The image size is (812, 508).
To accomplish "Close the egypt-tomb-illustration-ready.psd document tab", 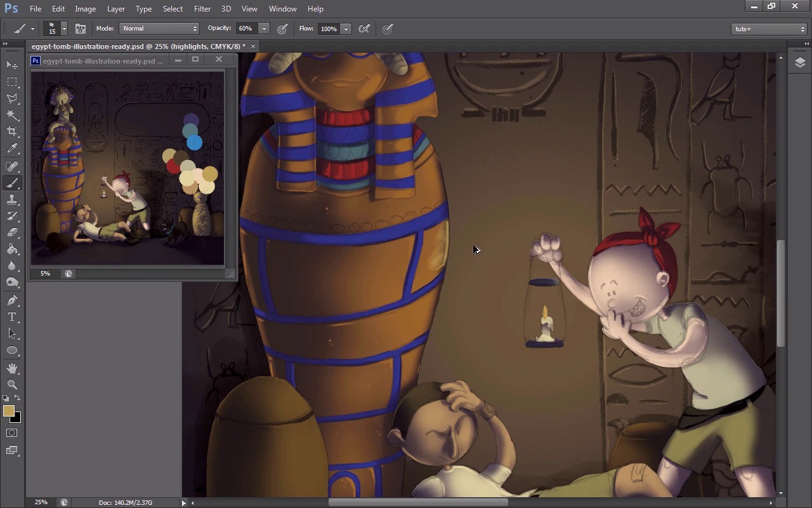I will pyautogui.click(x=252, y=46).
